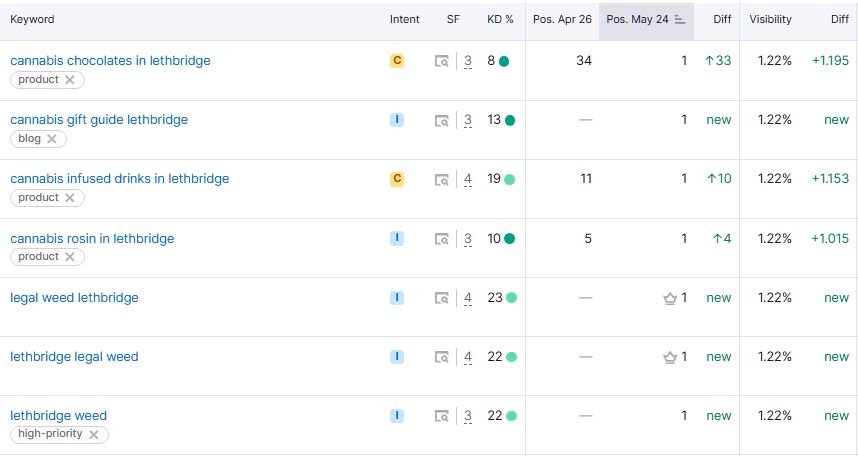The width and height of the screenshot is (858, 456).
Task: Click SF count 4 for cannabis infused drinks
Action: [x=468, y=180]
